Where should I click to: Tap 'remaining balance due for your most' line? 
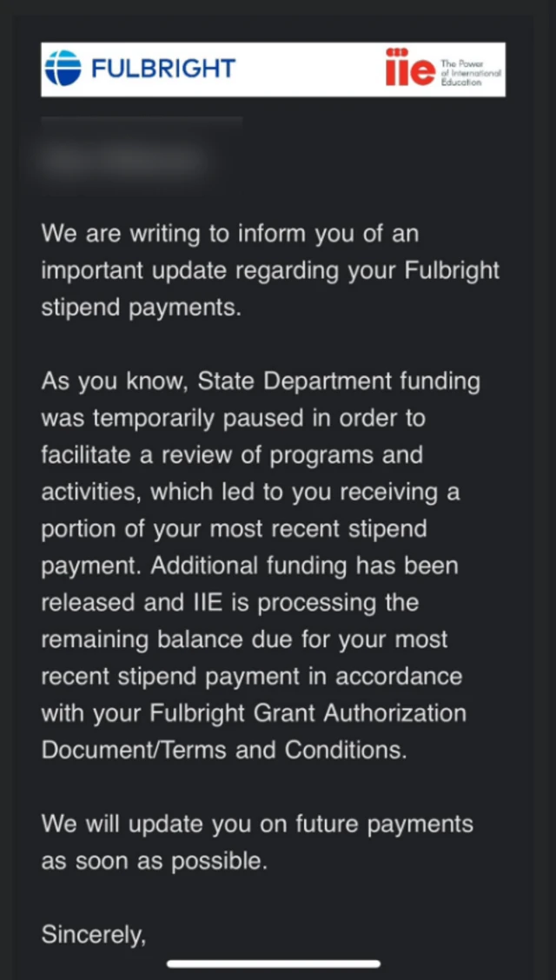point(243,639)
